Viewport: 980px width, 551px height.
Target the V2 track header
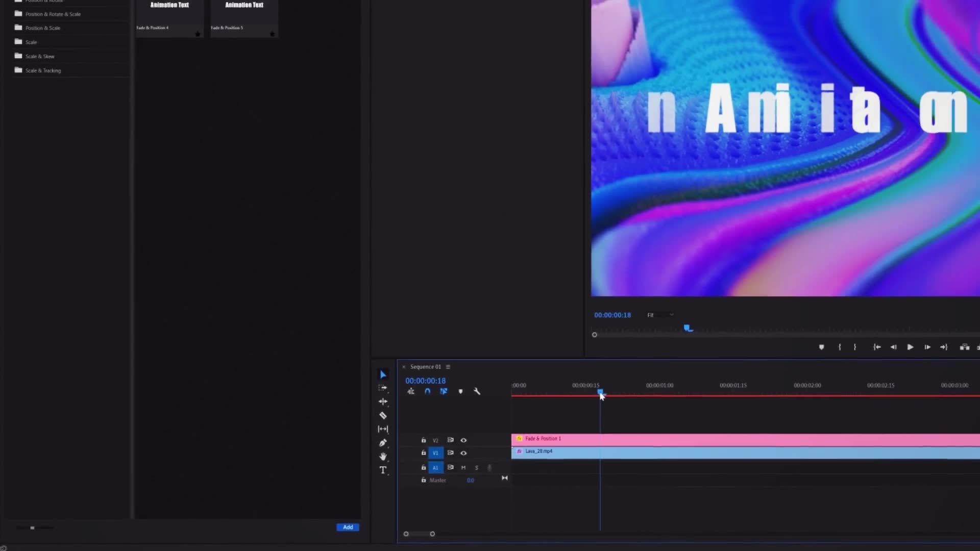[x=435, y=440]
